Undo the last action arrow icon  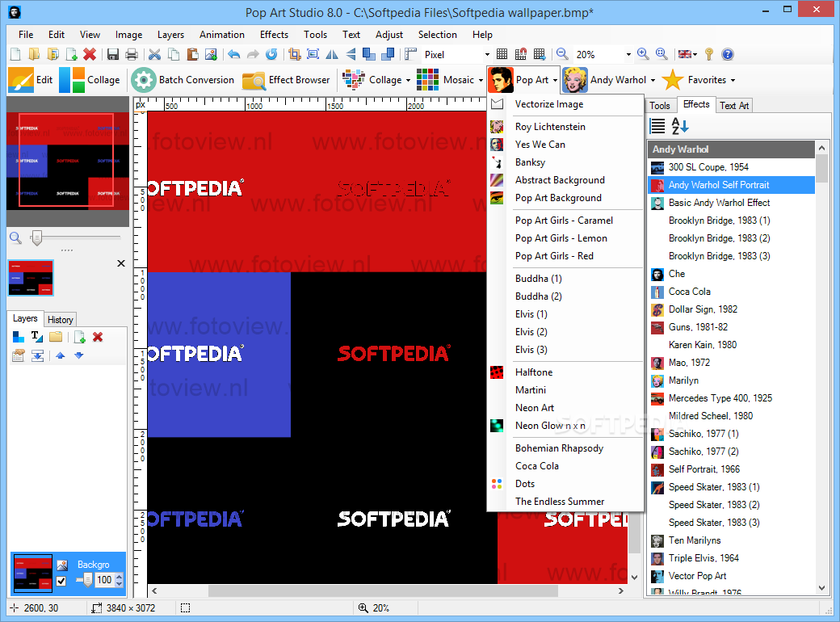233,54
